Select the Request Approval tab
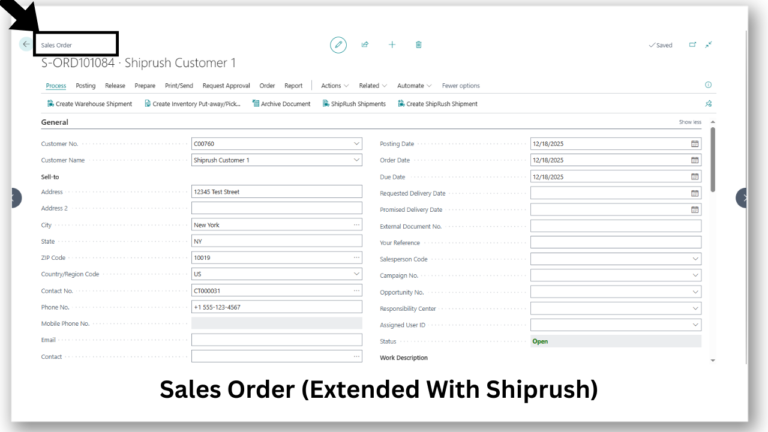 (226, 86)
